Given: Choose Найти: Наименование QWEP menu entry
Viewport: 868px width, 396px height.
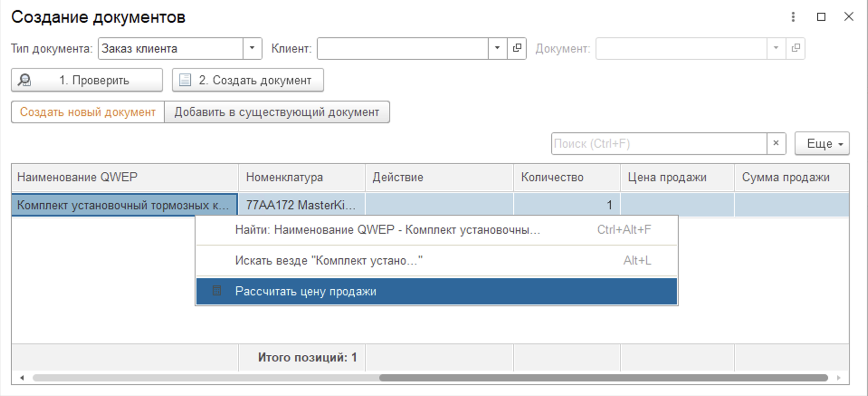Looking at the screenshot, I should [437, 230].
